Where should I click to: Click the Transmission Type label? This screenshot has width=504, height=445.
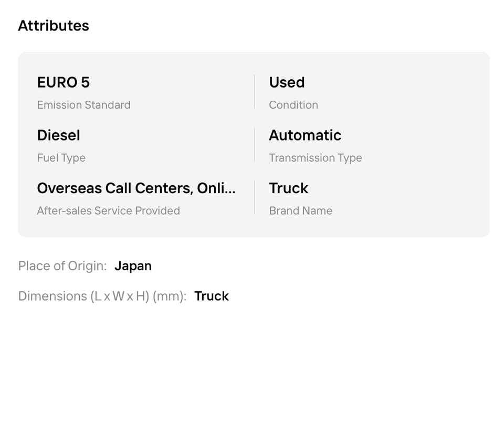(x=316, y=158)
